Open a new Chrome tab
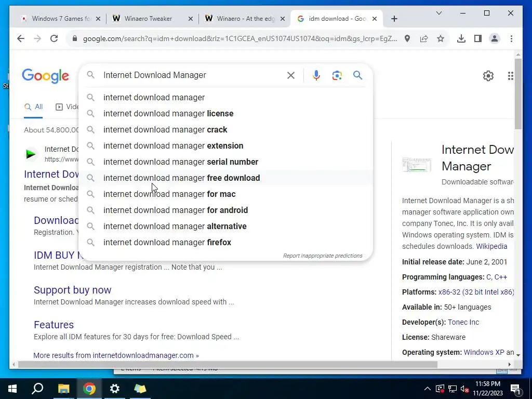The width and height of the screenshot is (532, 399). 394,19
